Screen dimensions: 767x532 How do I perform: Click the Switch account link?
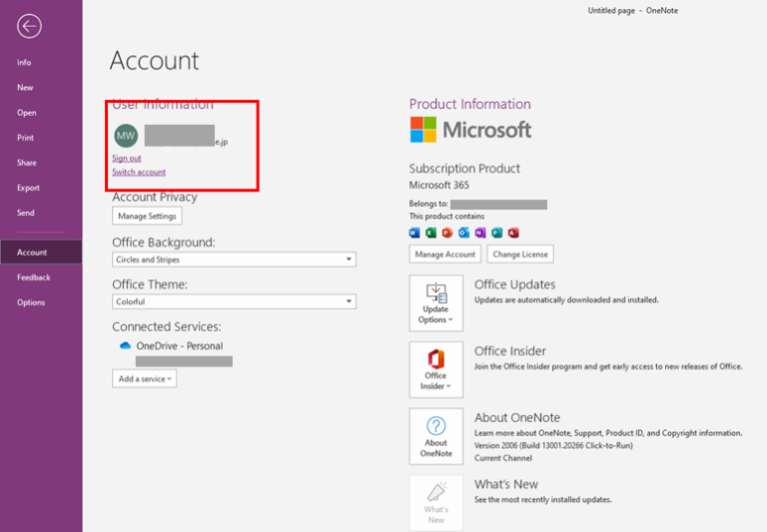click(139, 172)
